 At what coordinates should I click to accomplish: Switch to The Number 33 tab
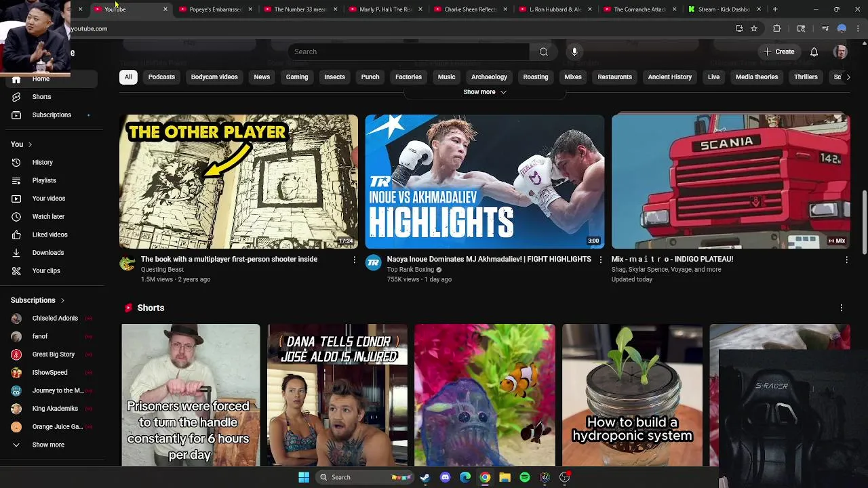[300, 9]
